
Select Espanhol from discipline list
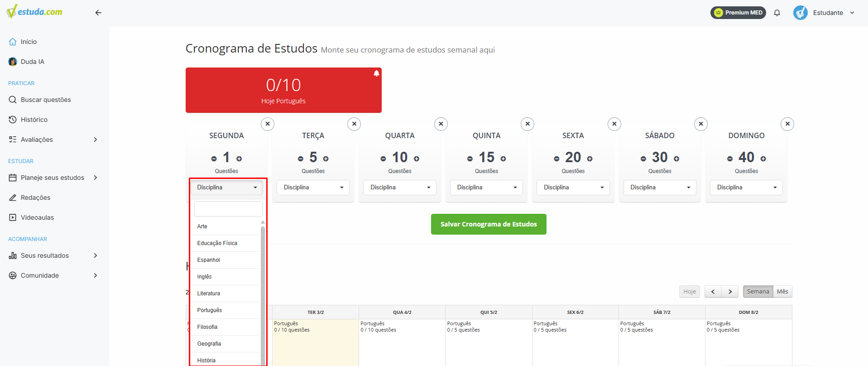coord(225,260)
